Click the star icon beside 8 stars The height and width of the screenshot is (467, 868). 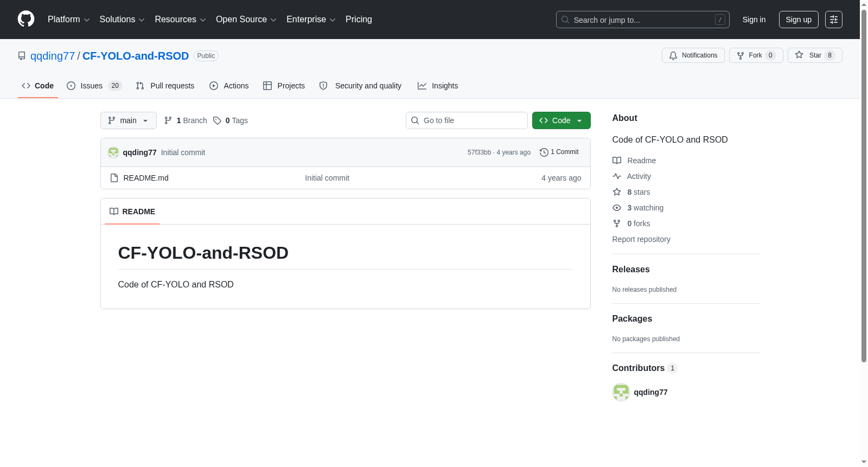(617, 192)
